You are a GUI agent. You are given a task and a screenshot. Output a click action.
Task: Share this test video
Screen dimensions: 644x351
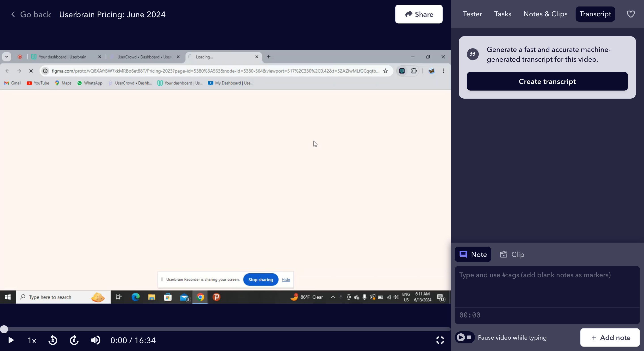coord(419,14)
